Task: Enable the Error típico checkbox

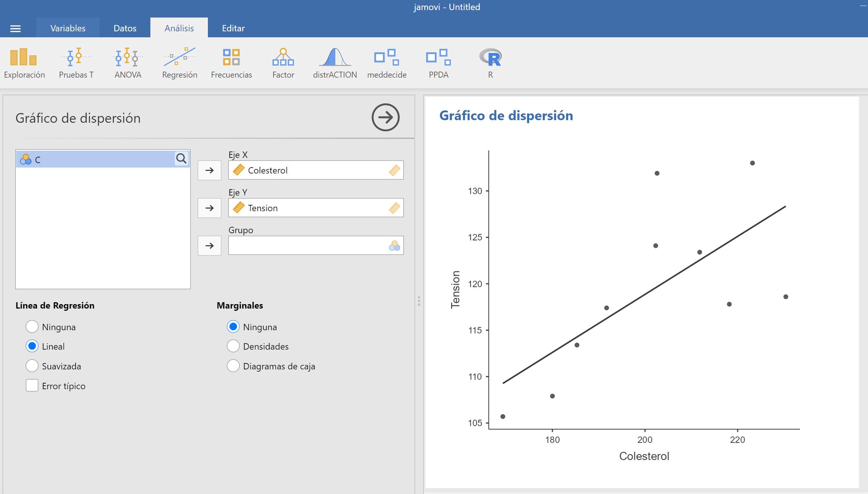Action: click(x=32, y=385)
